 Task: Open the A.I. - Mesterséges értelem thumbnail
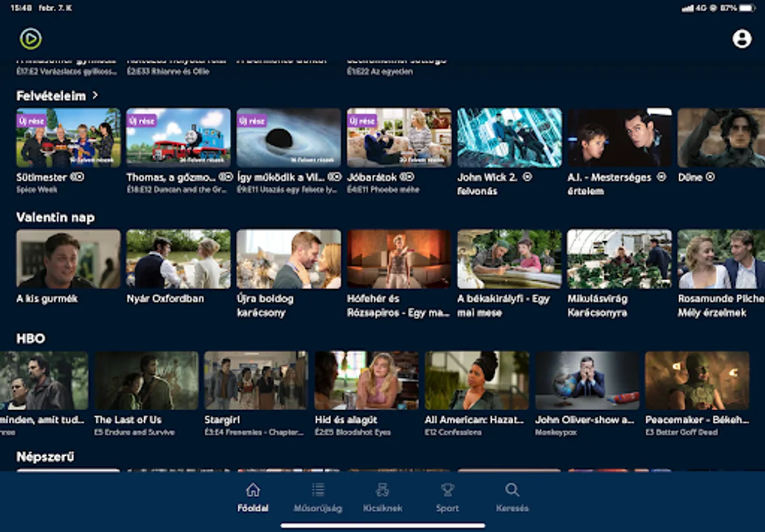point(620,138)
